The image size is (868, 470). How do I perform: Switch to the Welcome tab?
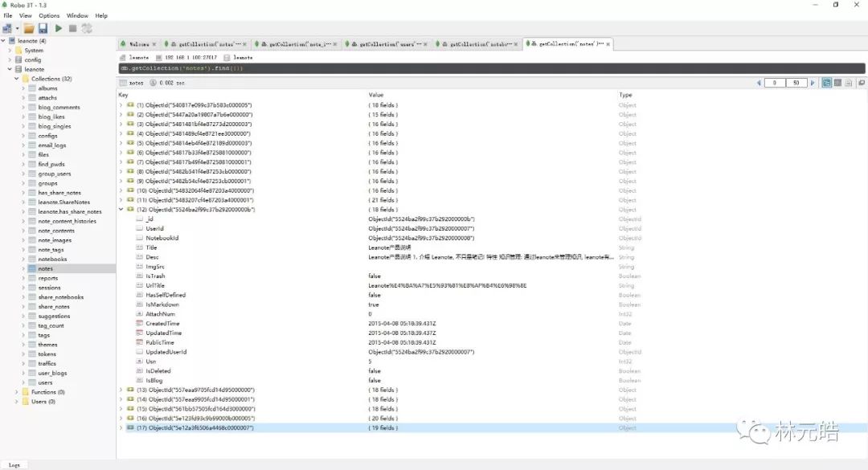[138, 43]
